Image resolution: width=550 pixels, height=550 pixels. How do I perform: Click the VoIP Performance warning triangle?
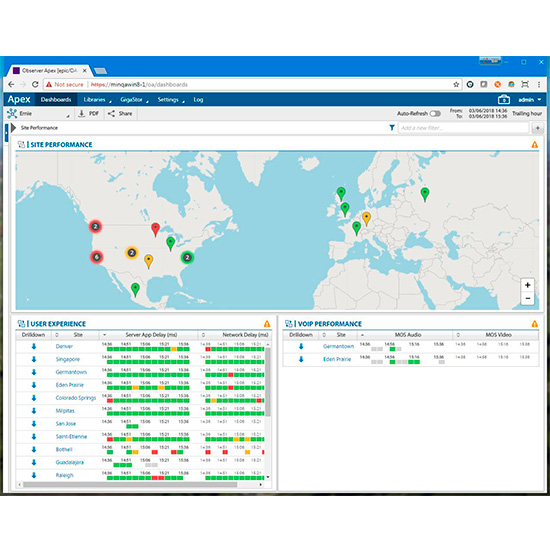(x=534, y=324)
